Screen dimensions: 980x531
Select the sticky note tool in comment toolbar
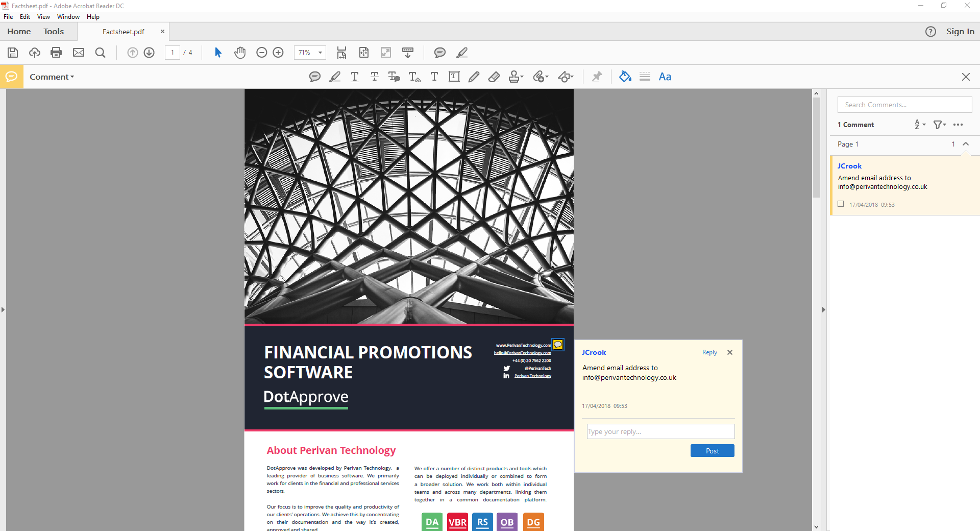315,77
